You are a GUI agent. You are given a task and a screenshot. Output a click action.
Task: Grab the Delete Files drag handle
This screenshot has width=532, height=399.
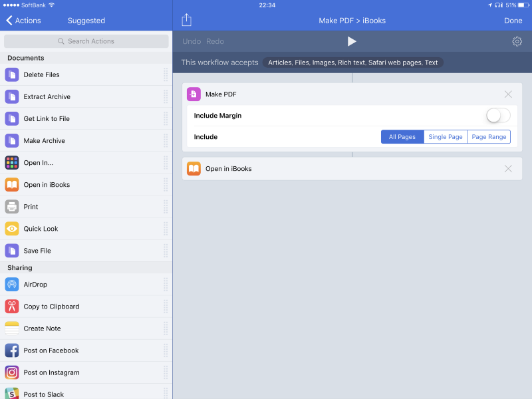[x=166, y=74]
